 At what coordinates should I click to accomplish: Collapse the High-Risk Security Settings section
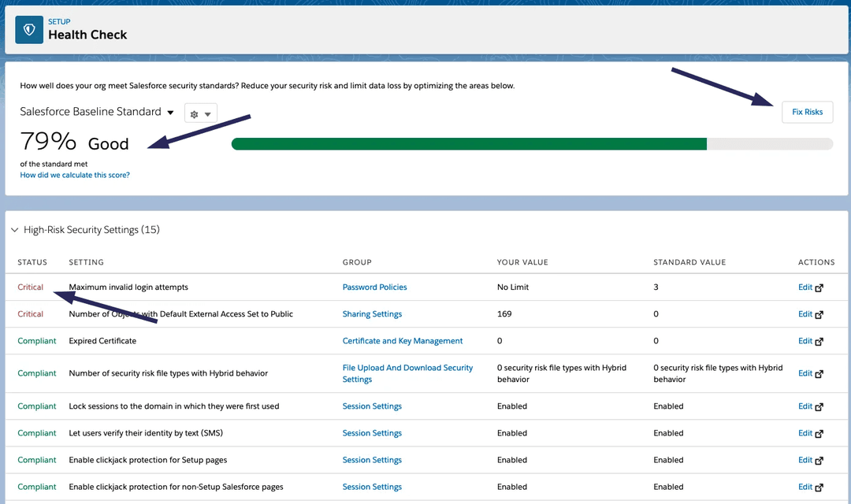[14, 229]
